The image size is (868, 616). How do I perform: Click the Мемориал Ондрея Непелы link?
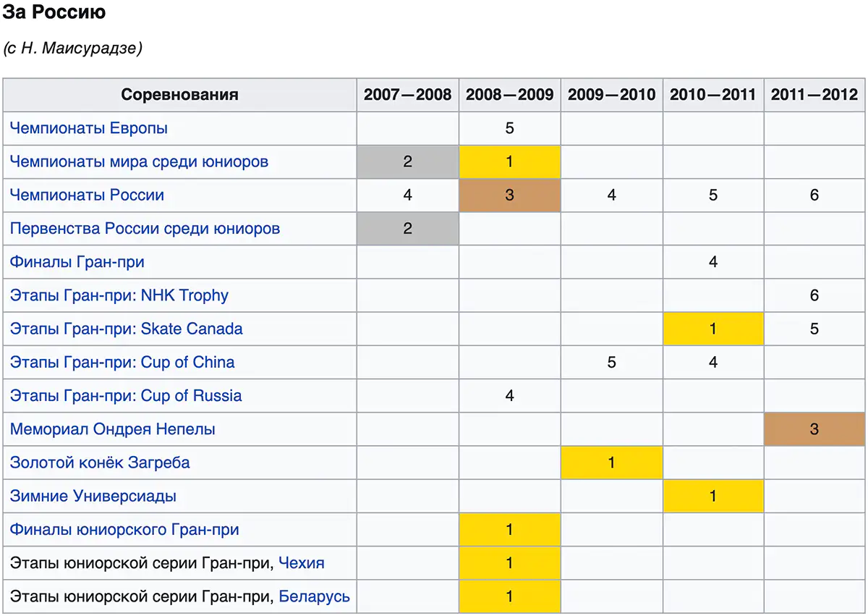pos(112,429)
